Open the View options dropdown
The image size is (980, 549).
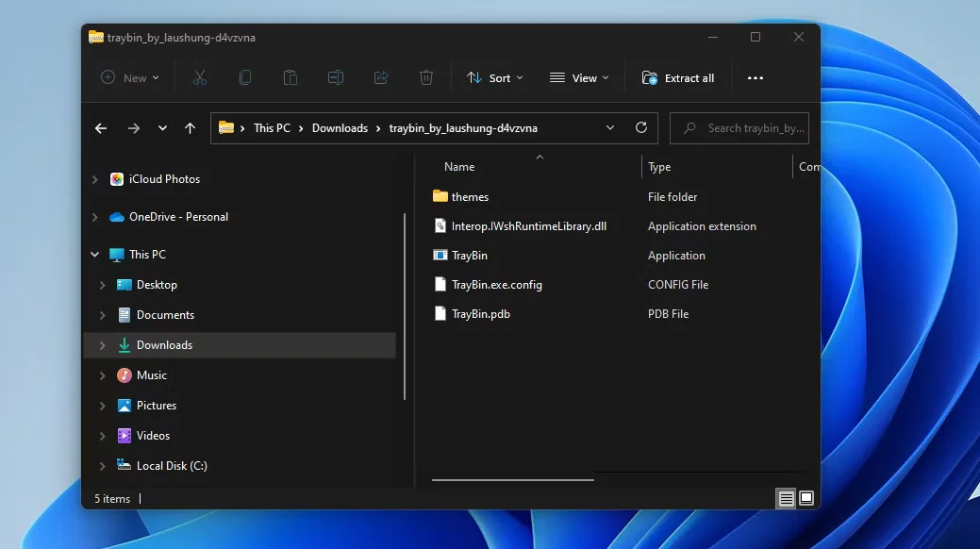point(578,77)
